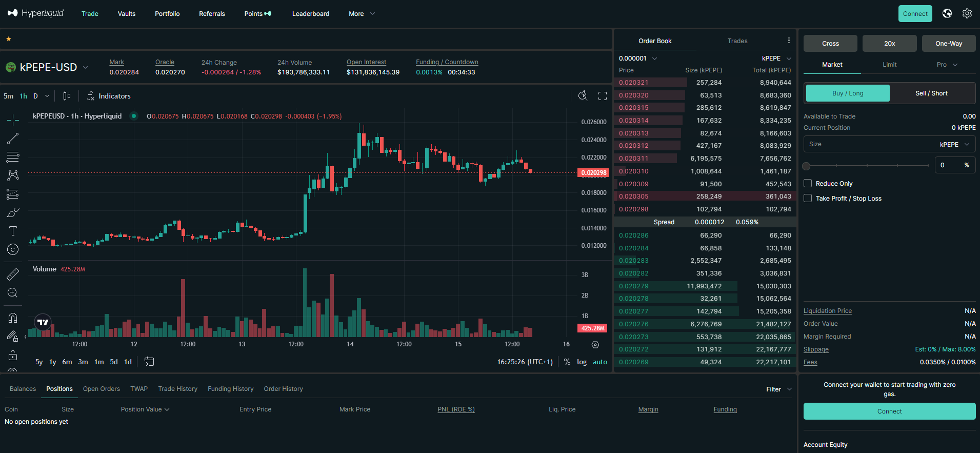This screenshot has height=453, width=980.
Task: Open the Open Orders tab
Action: 102,389
